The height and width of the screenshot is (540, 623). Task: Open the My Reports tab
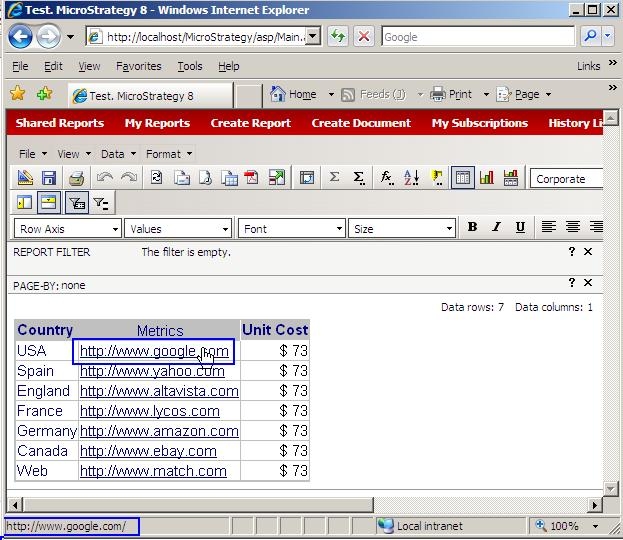(x=157, y=123)
